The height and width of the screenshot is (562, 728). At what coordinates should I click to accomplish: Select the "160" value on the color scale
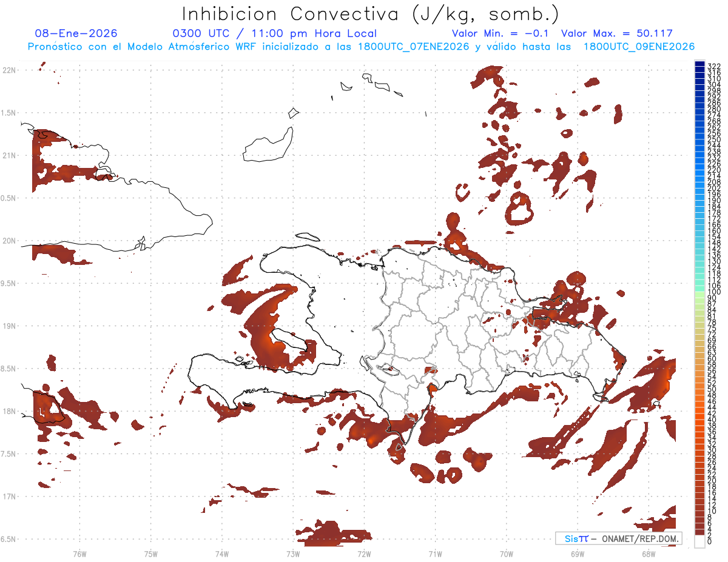tap(714, 230)
